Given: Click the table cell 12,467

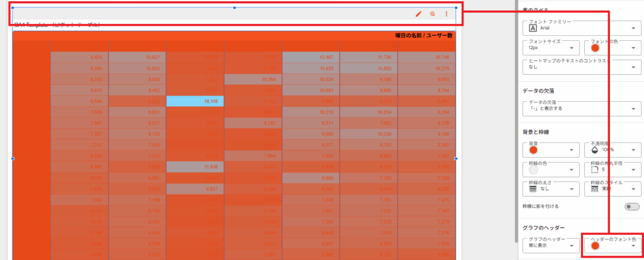Looking at the screenshot, I should (x=311, y=57).
